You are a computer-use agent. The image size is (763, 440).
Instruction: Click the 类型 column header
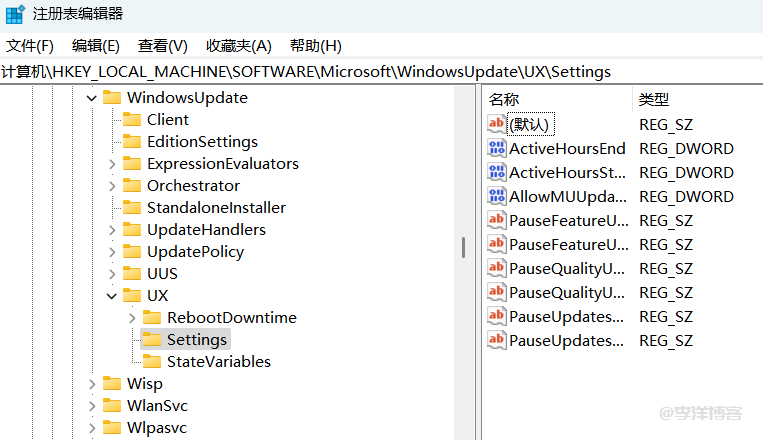654,99
